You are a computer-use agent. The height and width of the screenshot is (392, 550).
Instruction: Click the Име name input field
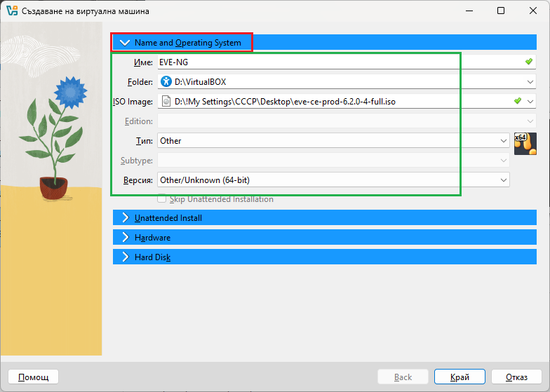(x=347, y=62)
